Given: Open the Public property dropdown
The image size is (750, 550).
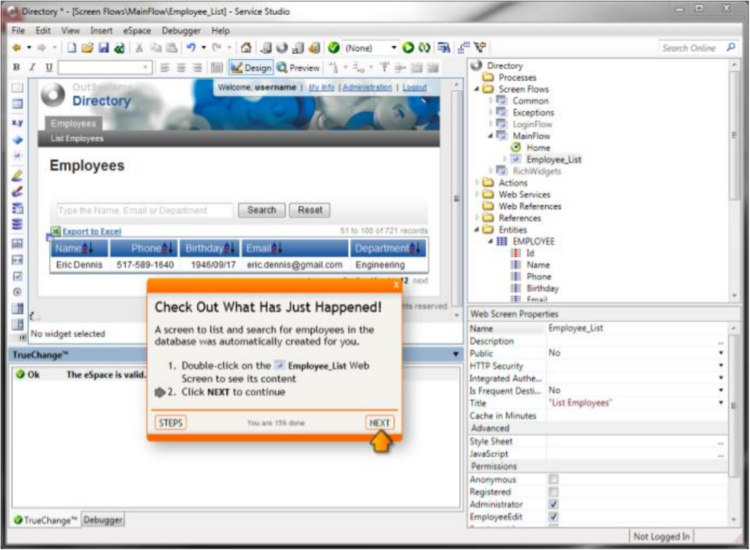Looking at the screenshot, I should click(720, 353).
